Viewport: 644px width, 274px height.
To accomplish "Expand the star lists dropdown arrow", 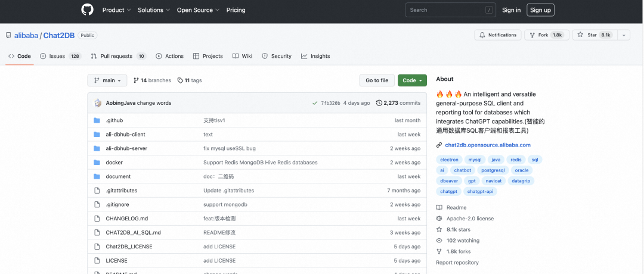I will (x=624, y=35).
